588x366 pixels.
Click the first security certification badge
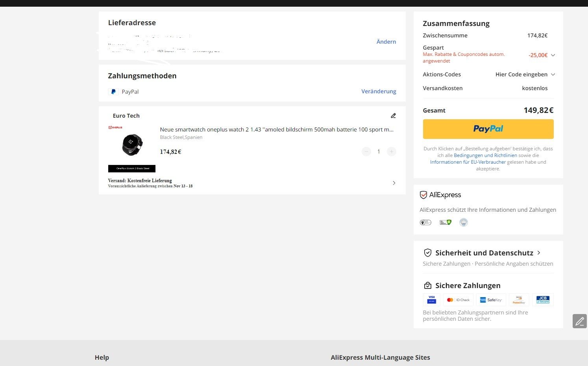425,222
